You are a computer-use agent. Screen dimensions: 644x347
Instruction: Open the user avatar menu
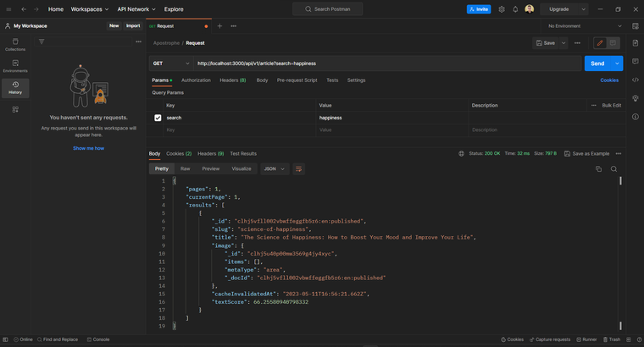530,9
